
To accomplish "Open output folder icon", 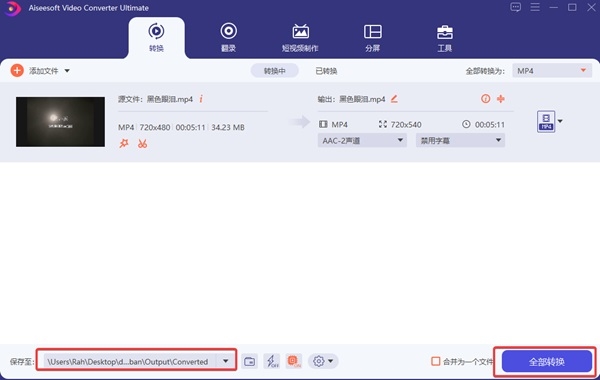I will pos(249,361).
